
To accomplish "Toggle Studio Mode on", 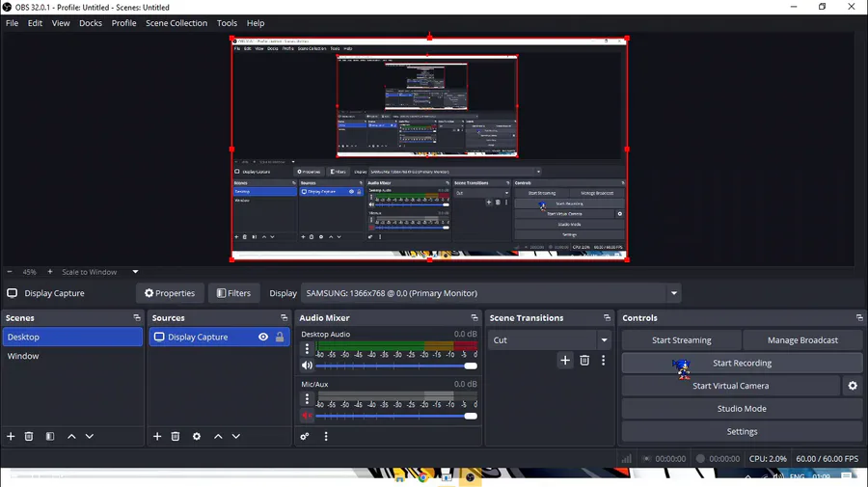I will click(x=742, y=409).
